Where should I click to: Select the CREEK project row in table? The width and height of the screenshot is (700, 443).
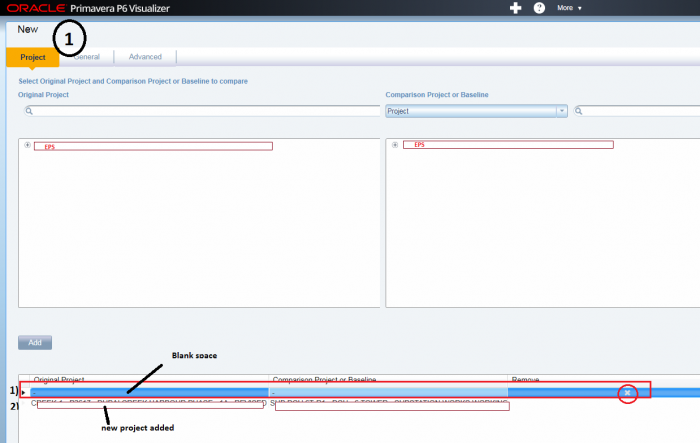click(359, 403)
